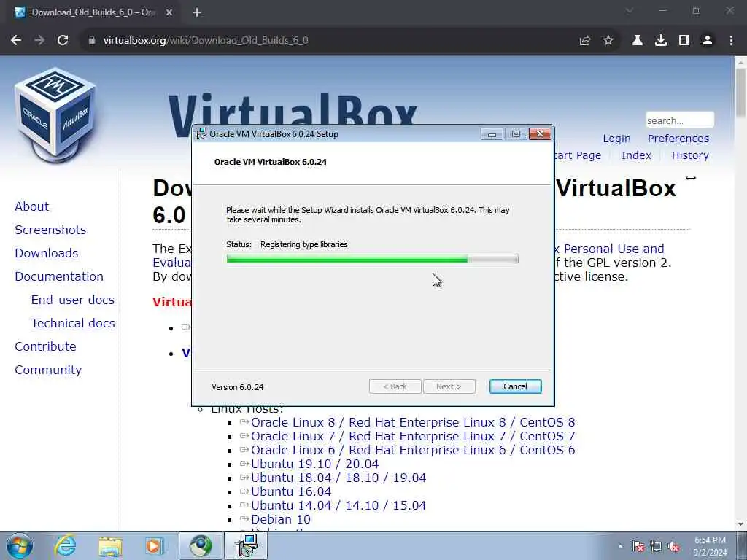Open the Windows Start menu orb
Image resolution: width=747 pixels, height=560 pixels.
click(20, 545)
